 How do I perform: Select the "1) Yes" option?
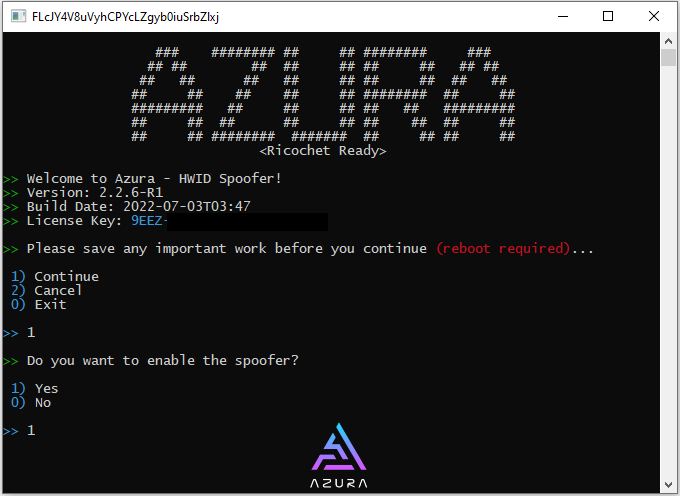(x=34, y=388)
